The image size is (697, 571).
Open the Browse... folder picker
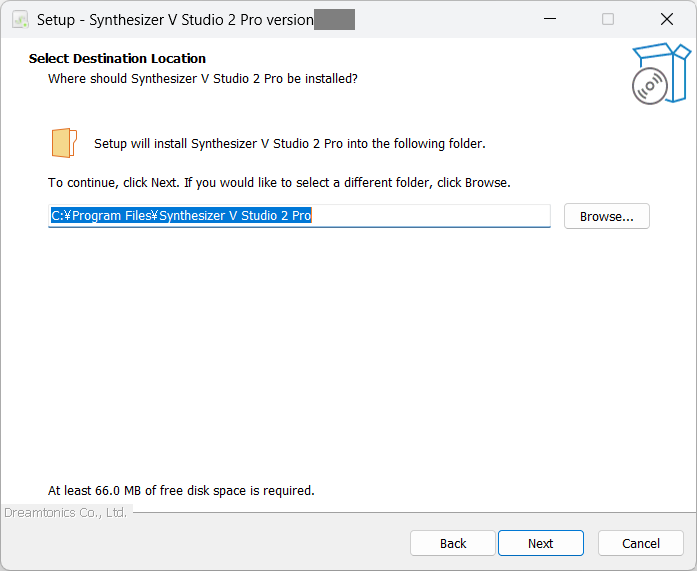[607, 216]
